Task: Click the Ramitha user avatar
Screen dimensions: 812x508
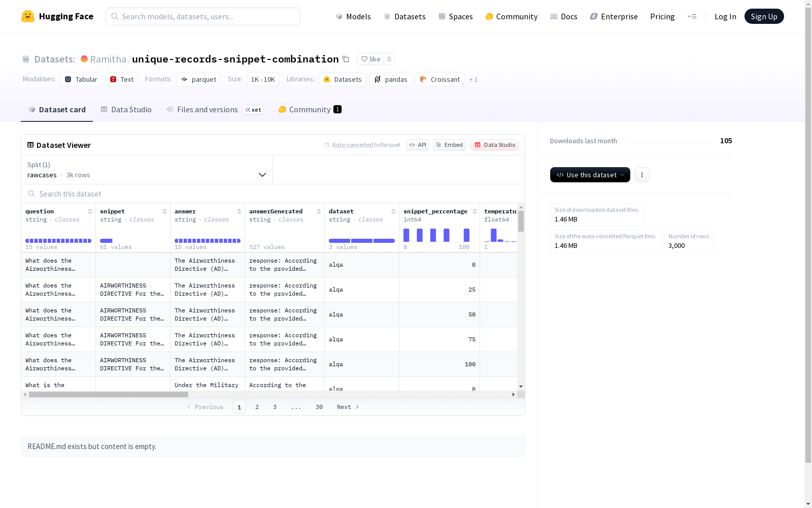Action: click(84, 59)
